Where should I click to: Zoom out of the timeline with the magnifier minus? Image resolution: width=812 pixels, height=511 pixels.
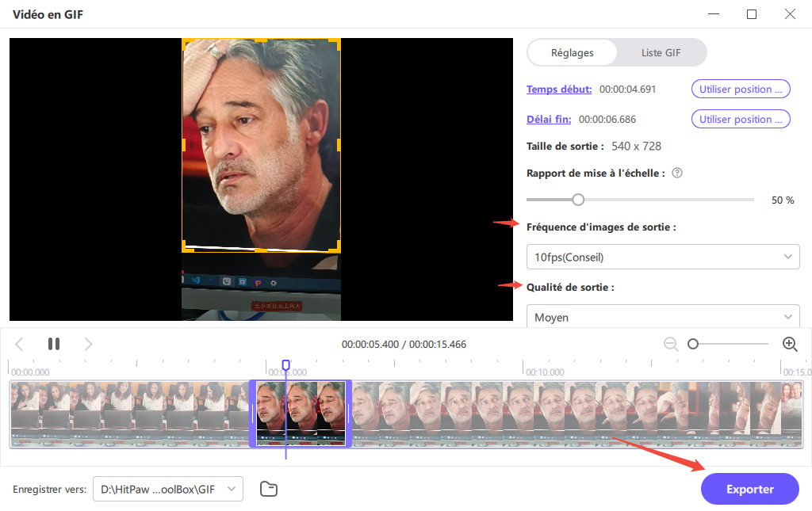tap(670, 344)
